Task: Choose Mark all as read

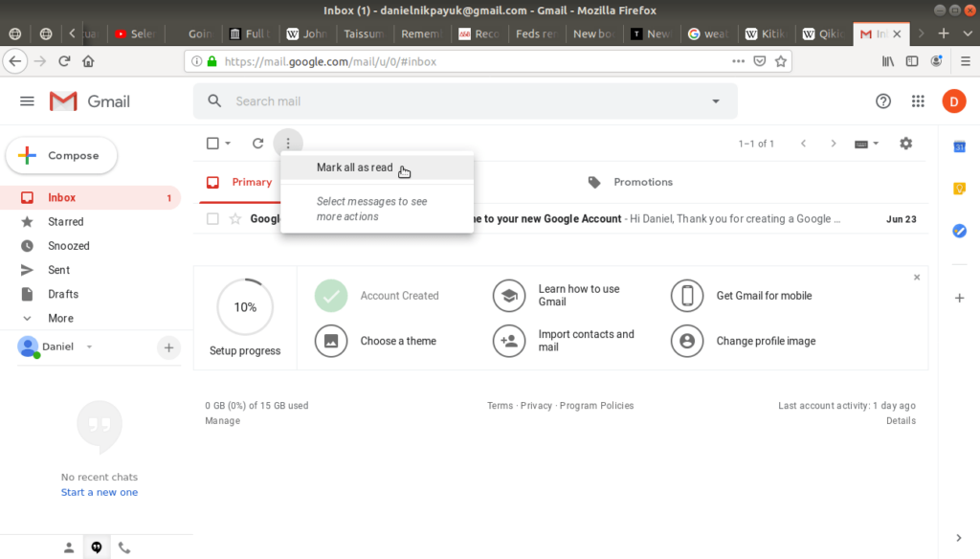Action: coord(377,168)
